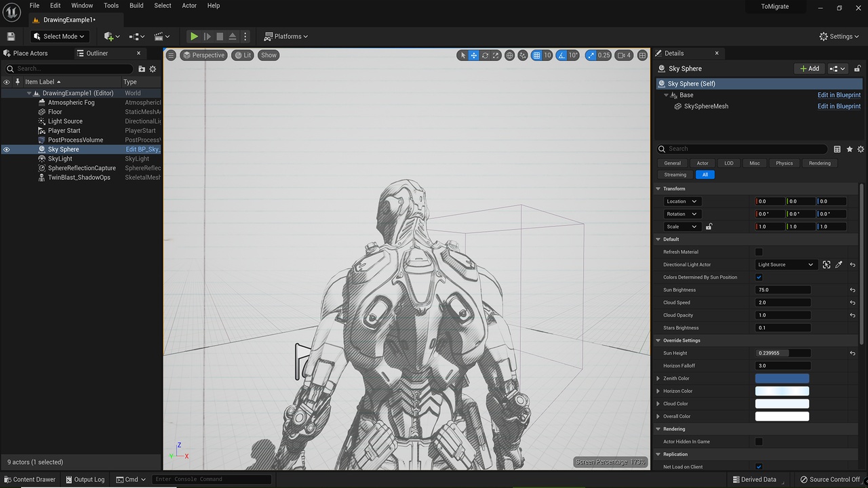Click the Add component button
Screen dimensions: 868x488
810,68
